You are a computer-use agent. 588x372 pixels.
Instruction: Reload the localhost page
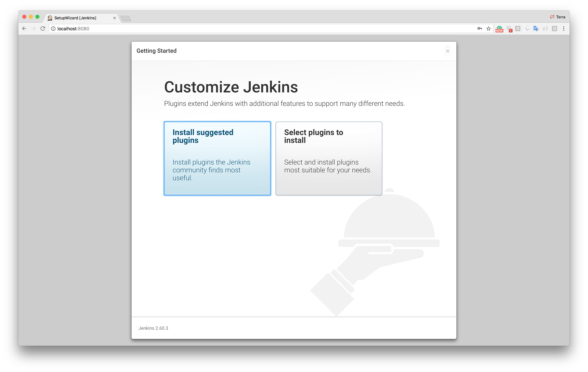[43, 29]
